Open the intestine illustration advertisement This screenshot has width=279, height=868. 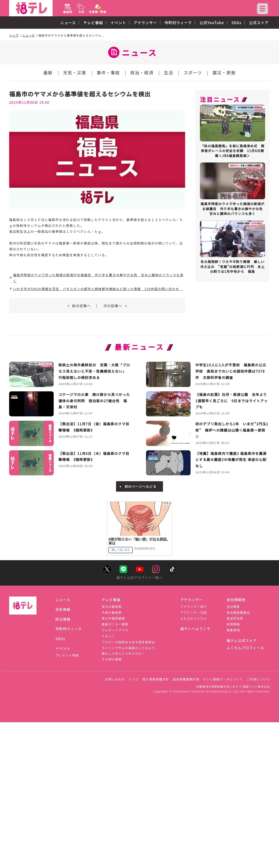pyautogui.click(x=139, y=519)
